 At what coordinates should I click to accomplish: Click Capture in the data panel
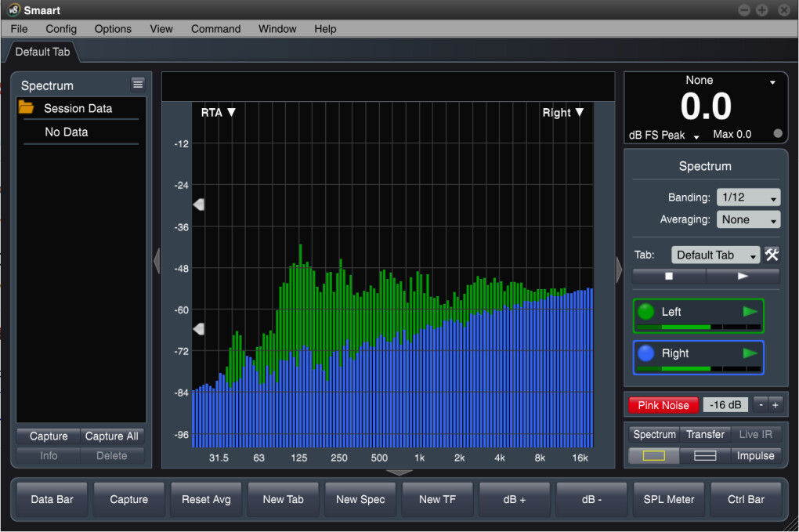click(x=49, y=436)
